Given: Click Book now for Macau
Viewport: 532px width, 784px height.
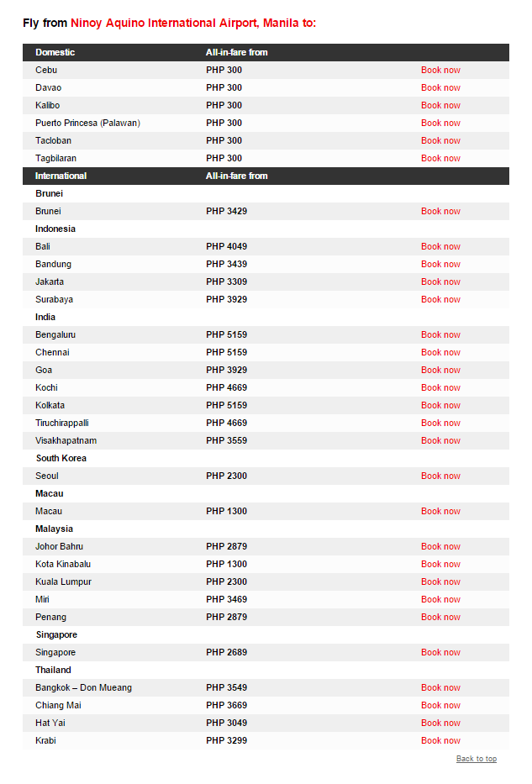Looking at the screenshot, I should point(440,512).
